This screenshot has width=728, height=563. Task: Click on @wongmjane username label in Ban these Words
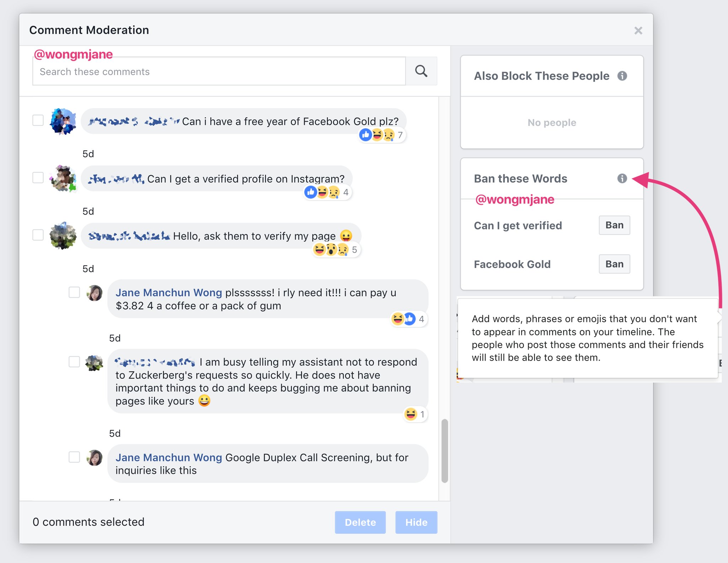click(514, 199)
